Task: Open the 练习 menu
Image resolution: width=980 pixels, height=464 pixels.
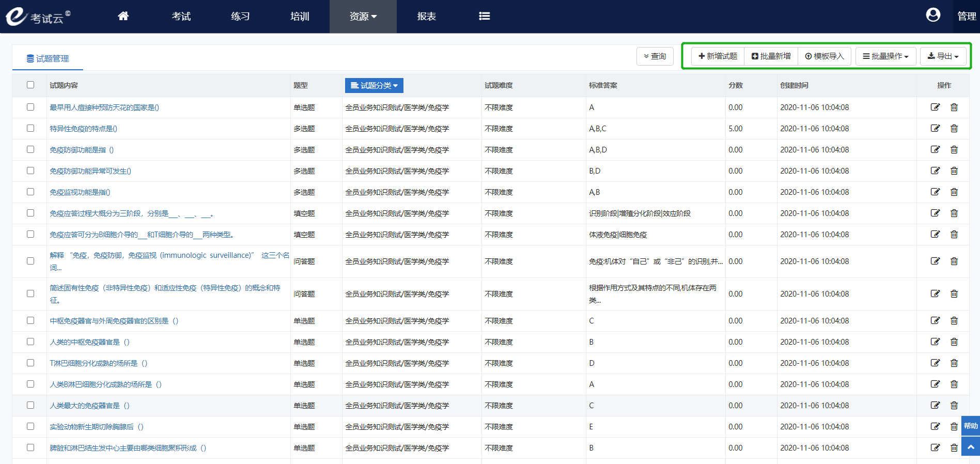Action: [x=240, y=17]
